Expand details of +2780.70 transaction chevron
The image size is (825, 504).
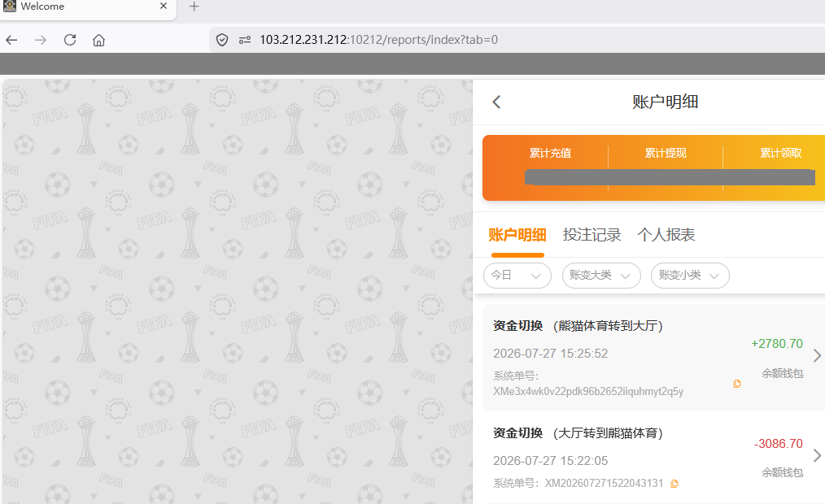click(817, 356)
